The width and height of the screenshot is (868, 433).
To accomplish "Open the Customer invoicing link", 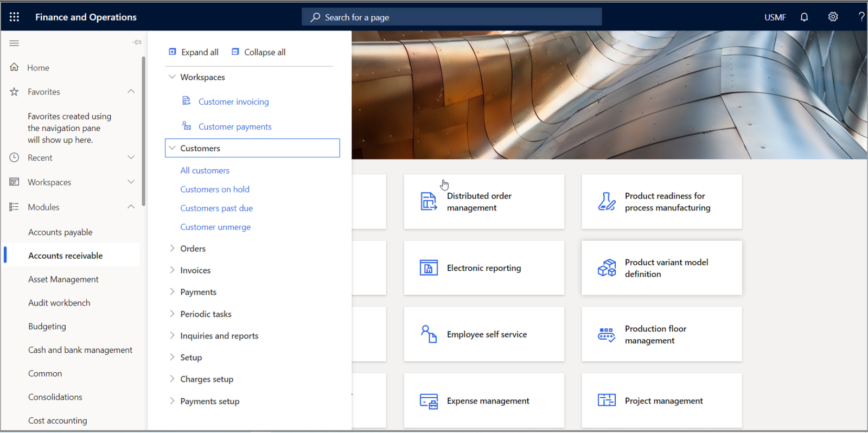I will click(x=234, y=101).
